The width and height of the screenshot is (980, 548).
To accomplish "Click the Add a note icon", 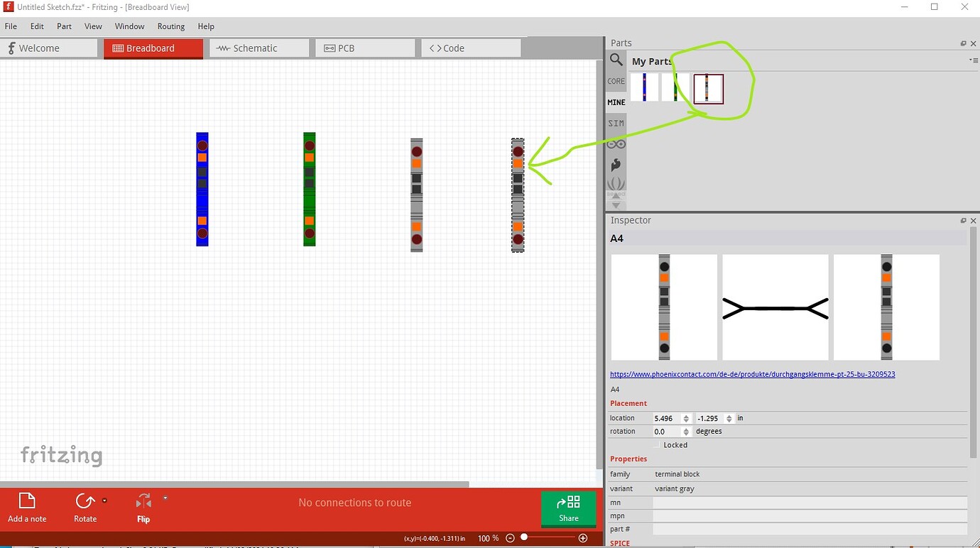I will coord(27,501).
